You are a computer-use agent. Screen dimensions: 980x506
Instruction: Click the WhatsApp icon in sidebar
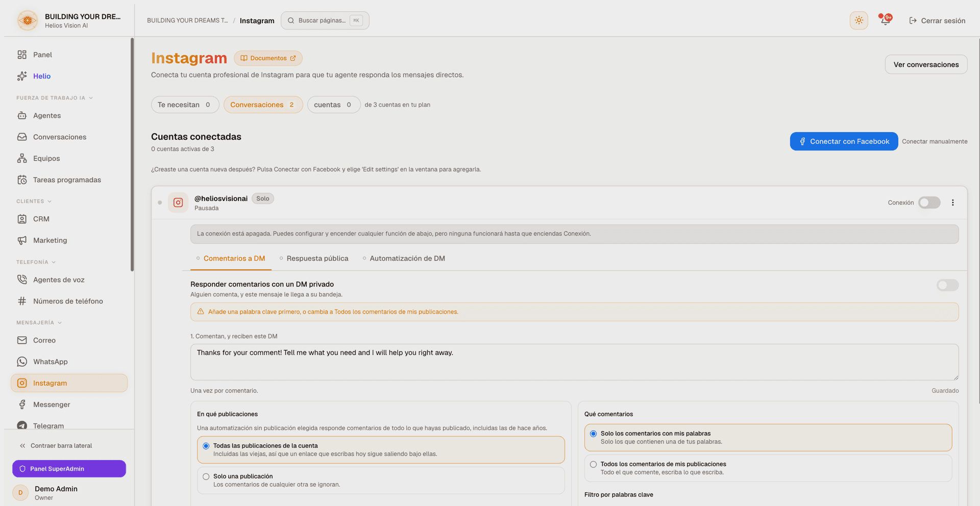(22, 362)
